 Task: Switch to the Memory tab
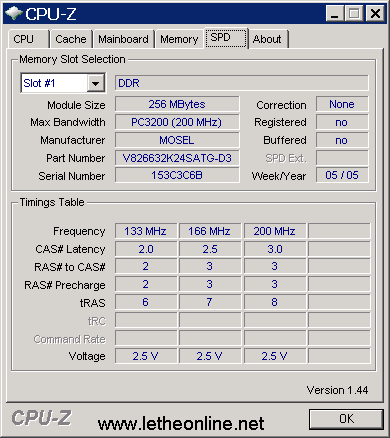tap(179, 39)
